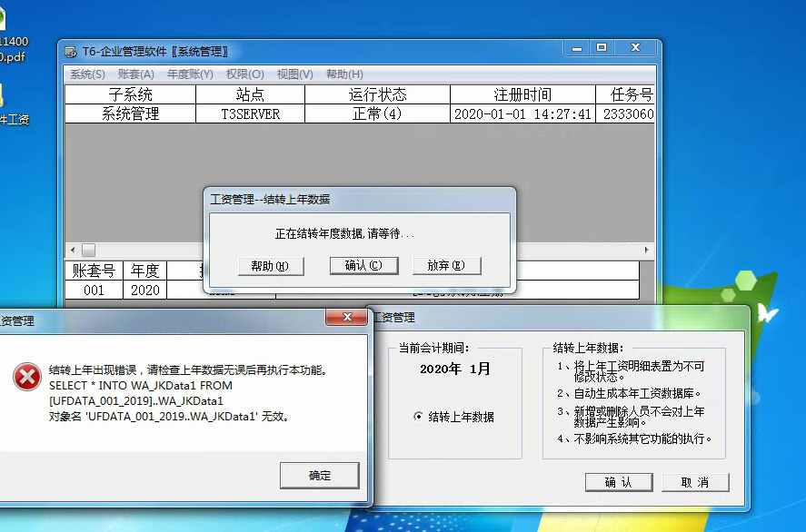Click the 账套号 column header

[x=95, y=271]
